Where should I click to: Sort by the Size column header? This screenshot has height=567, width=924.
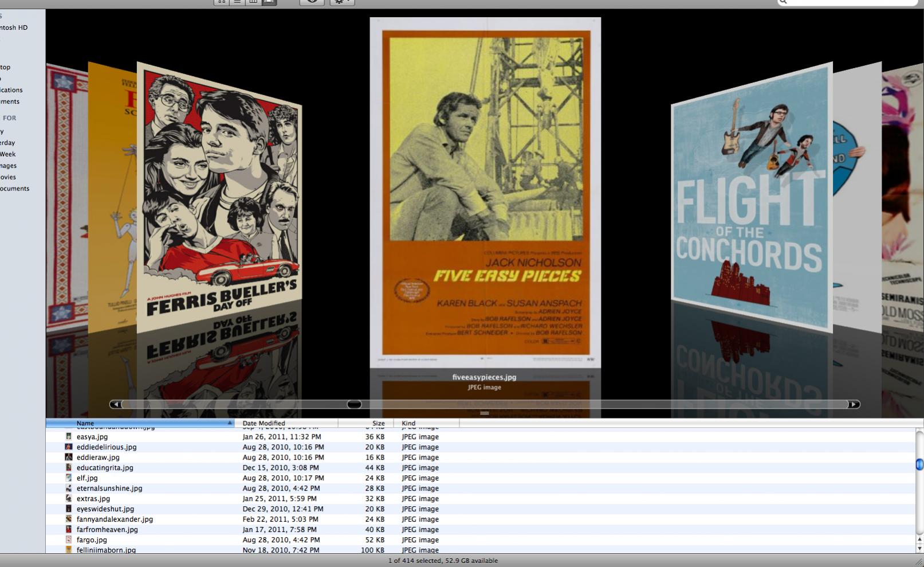pos(366,423)
